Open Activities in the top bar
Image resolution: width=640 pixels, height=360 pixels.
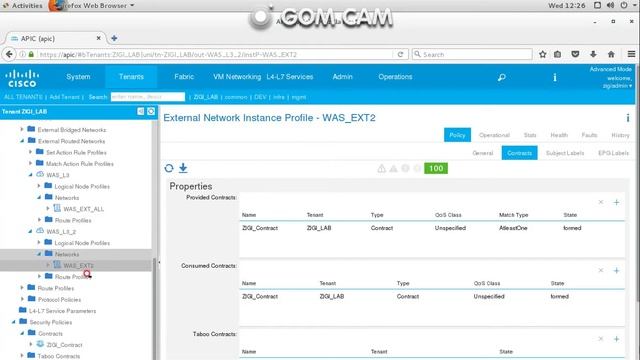point(27,6)
